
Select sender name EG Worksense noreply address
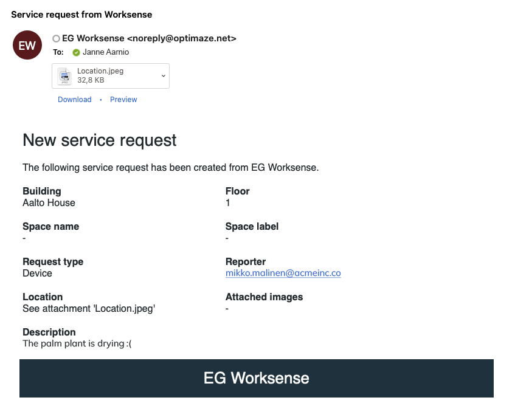[149, 38]
